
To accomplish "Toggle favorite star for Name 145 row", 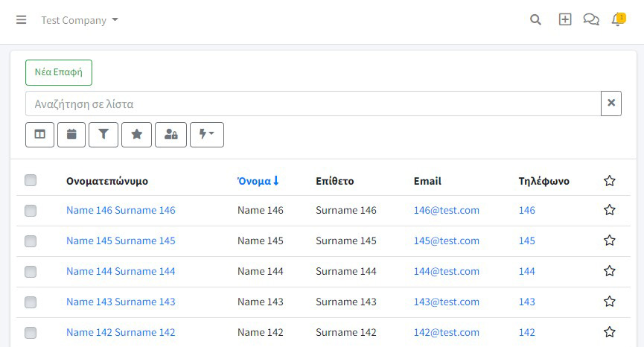I will coord(610,241).
